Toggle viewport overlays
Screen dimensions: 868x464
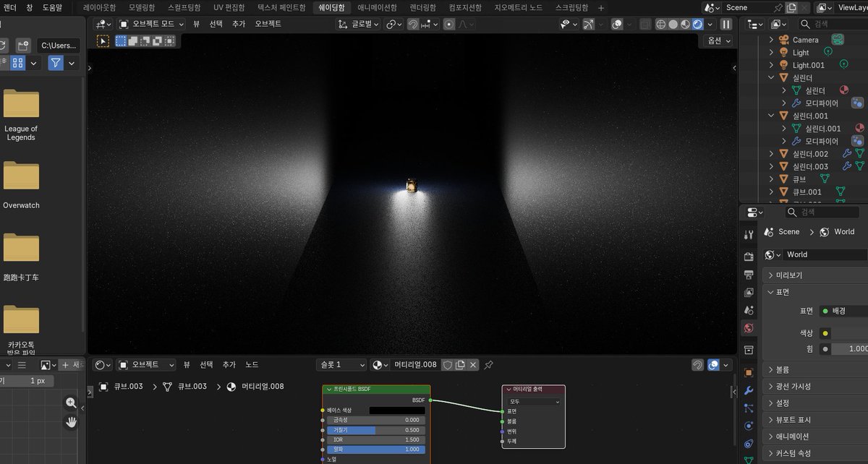[617, 24]
